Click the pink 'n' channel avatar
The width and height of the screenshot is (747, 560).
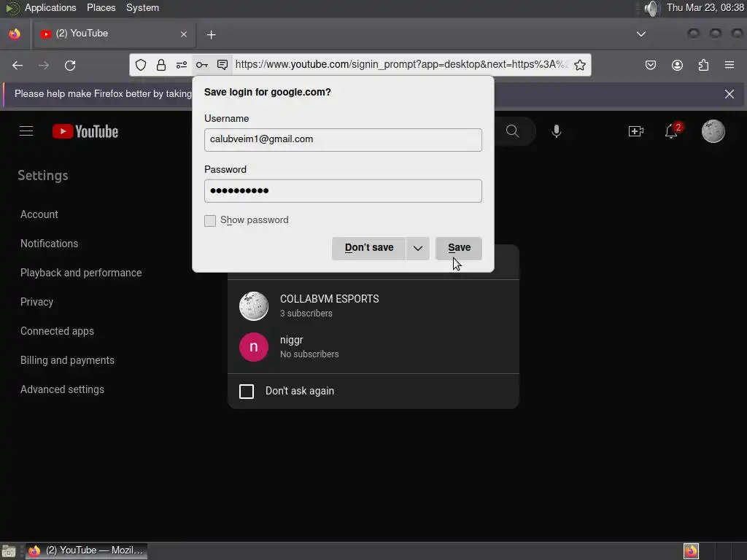coord(253,347)
